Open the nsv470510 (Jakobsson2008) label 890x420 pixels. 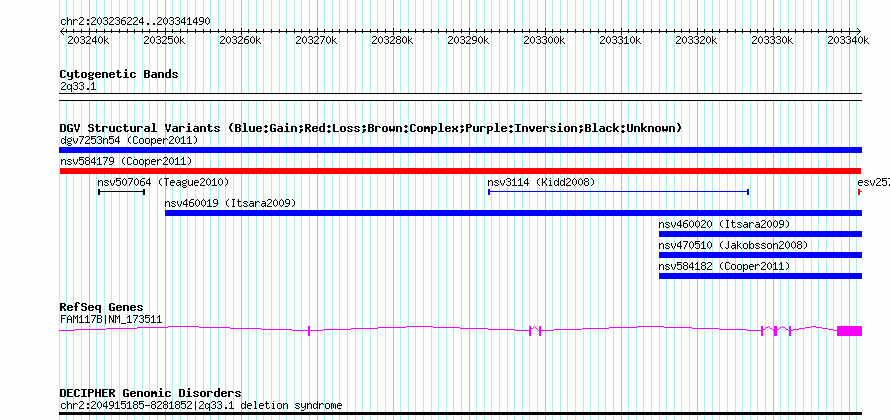pyautogui.click(x=733, y=245)
